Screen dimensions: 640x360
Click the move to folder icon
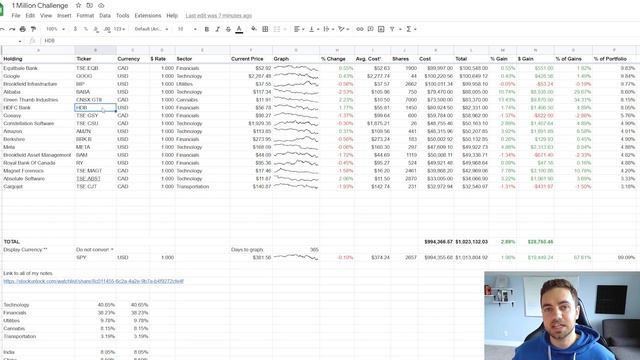point(89,6)
